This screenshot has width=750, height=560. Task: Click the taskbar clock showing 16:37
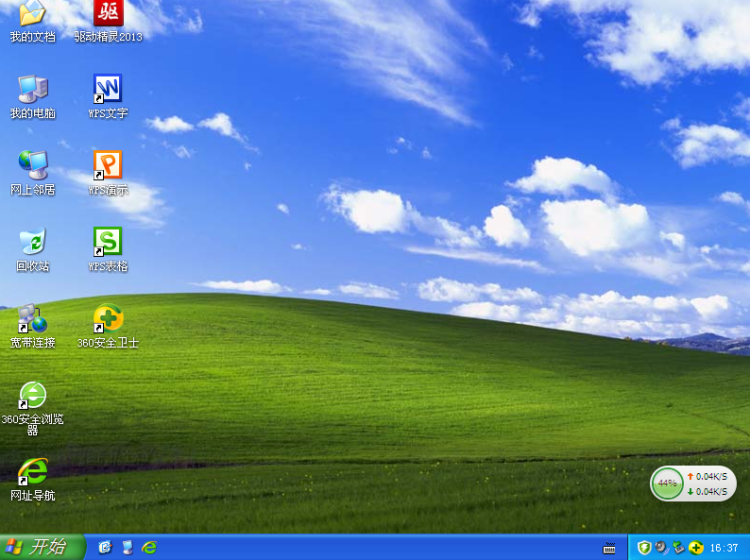coord(724,548)
